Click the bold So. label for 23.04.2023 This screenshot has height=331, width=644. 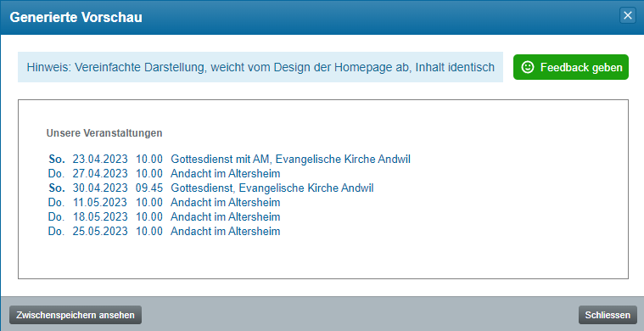point(56,159)
